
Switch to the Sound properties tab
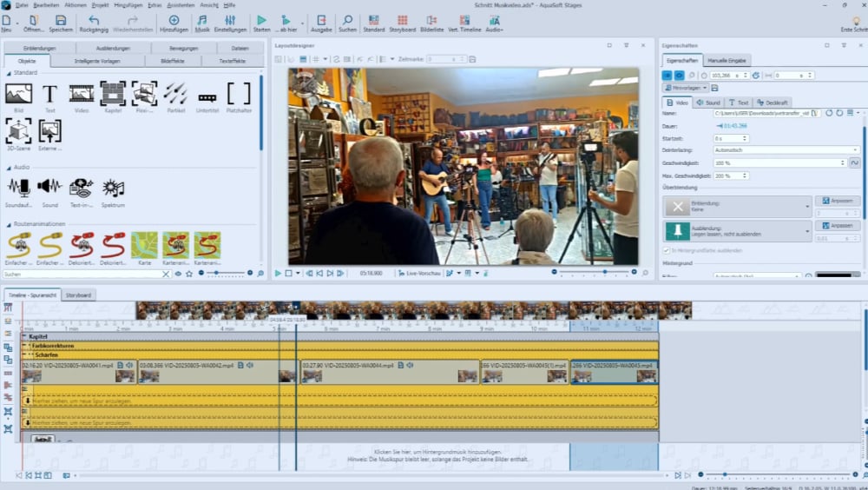click(708, 103)
